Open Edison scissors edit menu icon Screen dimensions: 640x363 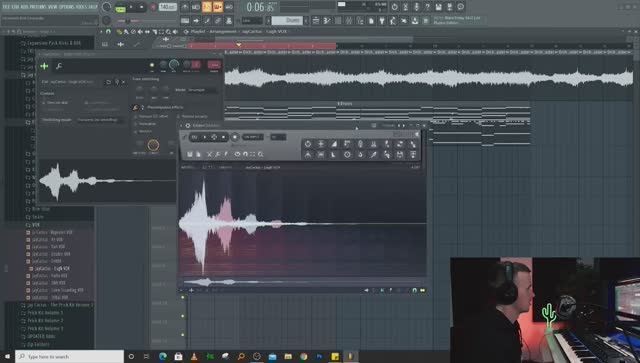pos(209,154)
